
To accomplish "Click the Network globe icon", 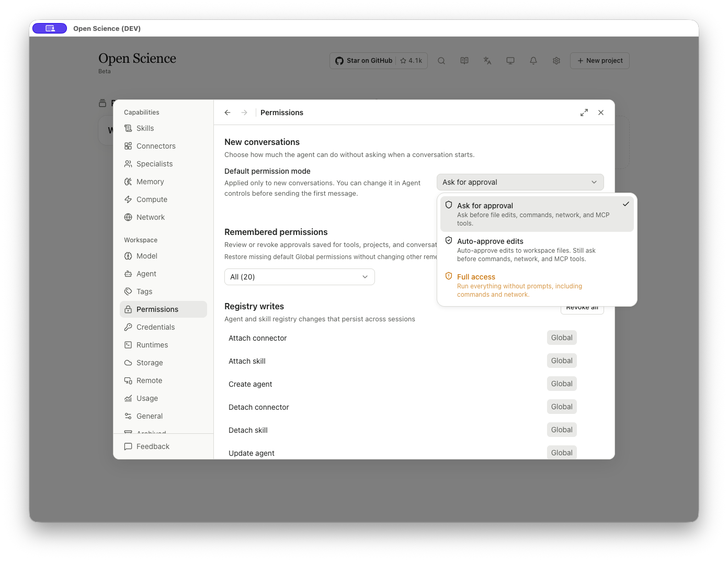I will [128, 217].
